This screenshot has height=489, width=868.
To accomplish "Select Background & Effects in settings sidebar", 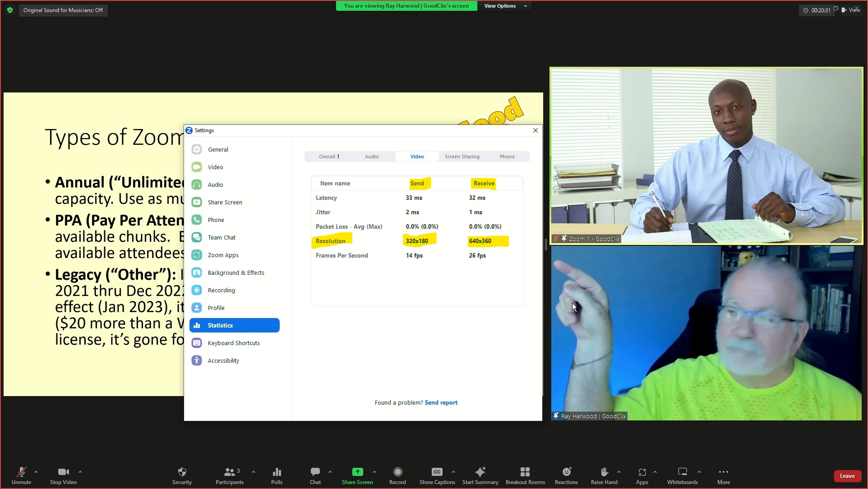I will click(x=235, y=272).
